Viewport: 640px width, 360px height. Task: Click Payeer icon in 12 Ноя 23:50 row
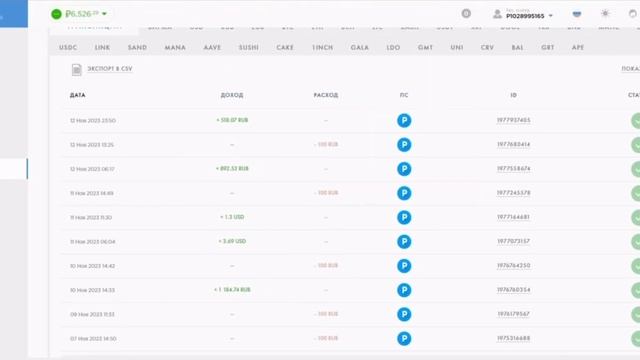[404, 120]
